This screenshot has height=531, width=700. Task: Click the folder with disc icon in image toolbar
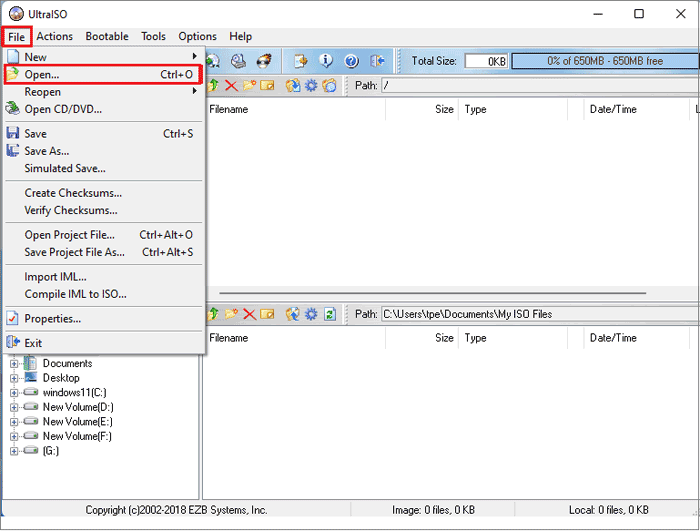coord(329,85)
